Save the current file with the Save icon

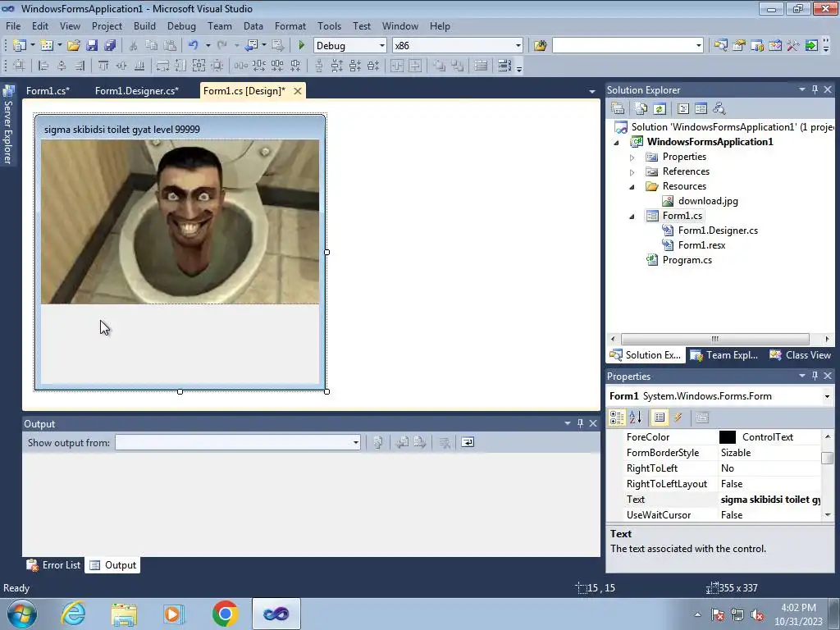tap(92, 46)
